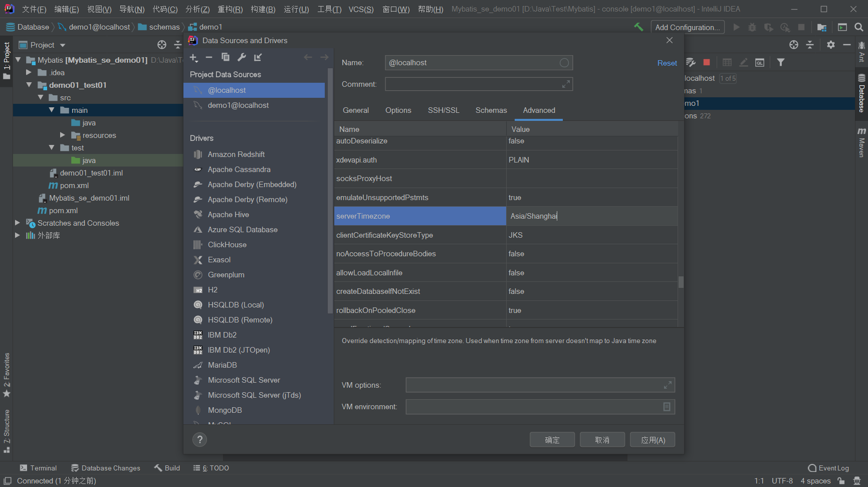This screenshot has width=868, height=487.
Task: Open the Terminal tool window
Action: tap(39, 468)
